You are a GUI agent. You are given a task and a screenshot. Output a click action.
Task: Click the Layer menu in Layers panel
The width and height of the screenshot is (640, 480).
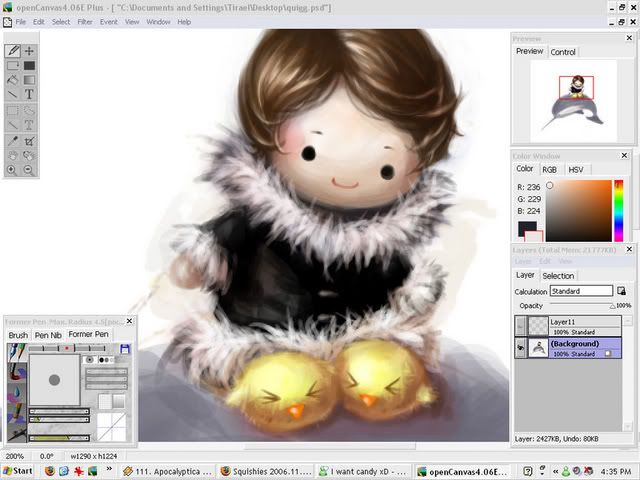pos(523,261)
